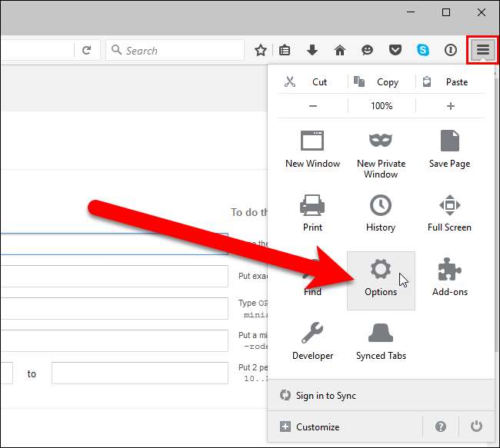Screen dimensions: 500x448
Task: Zoom out with the minus button
Action: pyautogui.click(x=313, y=106)
